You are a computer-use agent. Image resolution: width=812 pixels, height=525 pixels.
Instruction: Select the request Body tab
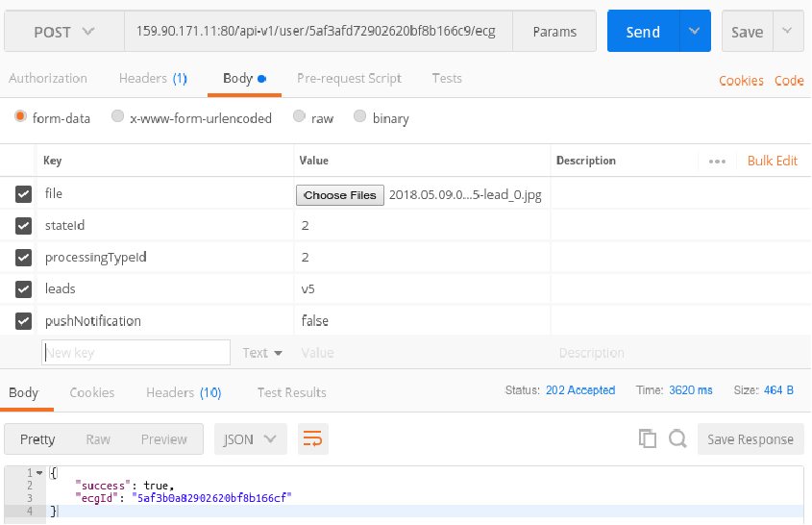click(244, 78)
